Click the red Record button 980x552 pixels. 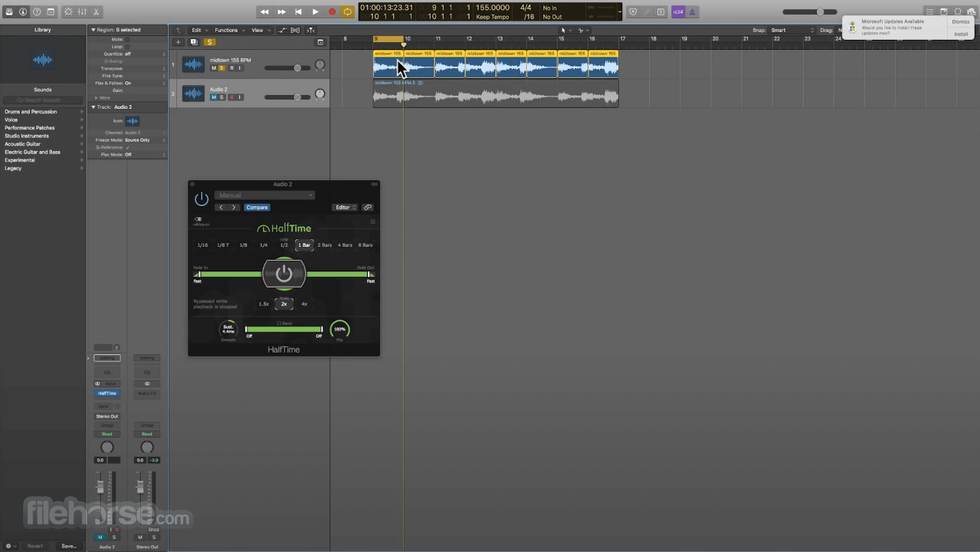pyautogui.click(x=332, y=11)
